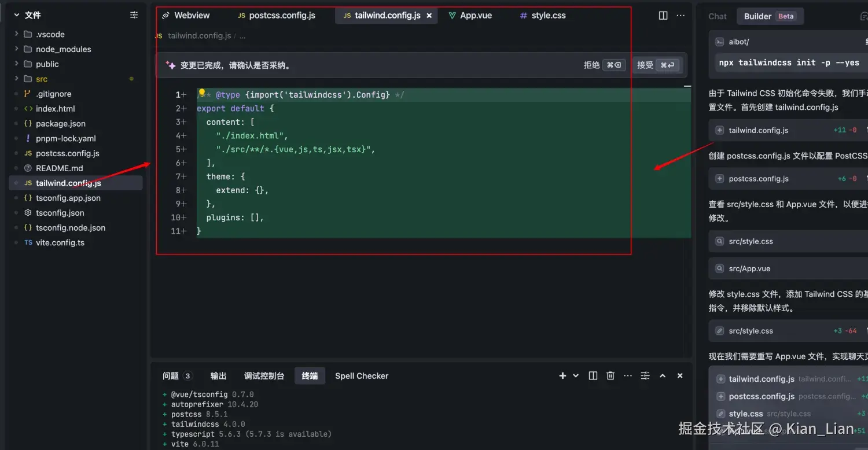Click tailwind.config.js in changed files list

(x=761, y=379)
